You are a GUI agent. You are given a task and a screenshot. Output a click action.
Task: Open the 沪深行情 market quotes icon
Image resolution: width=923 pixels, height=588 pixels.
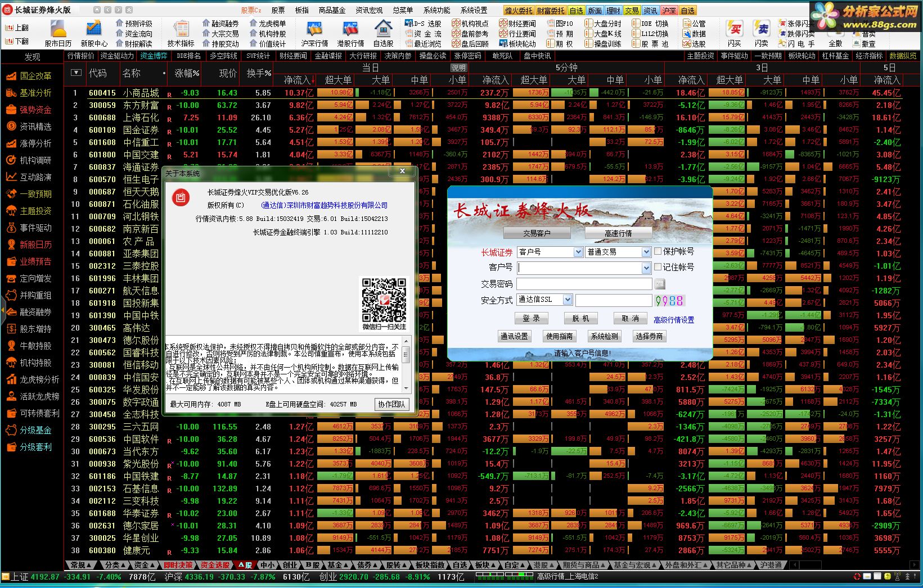tap(314, 33)
